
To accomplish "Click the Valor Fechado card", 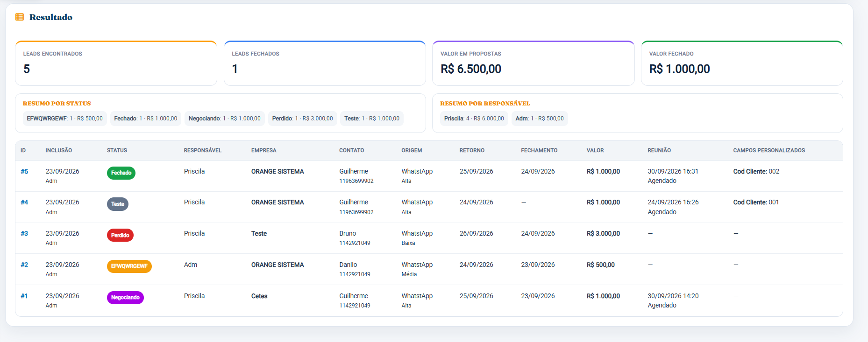I will pos(742,63).
